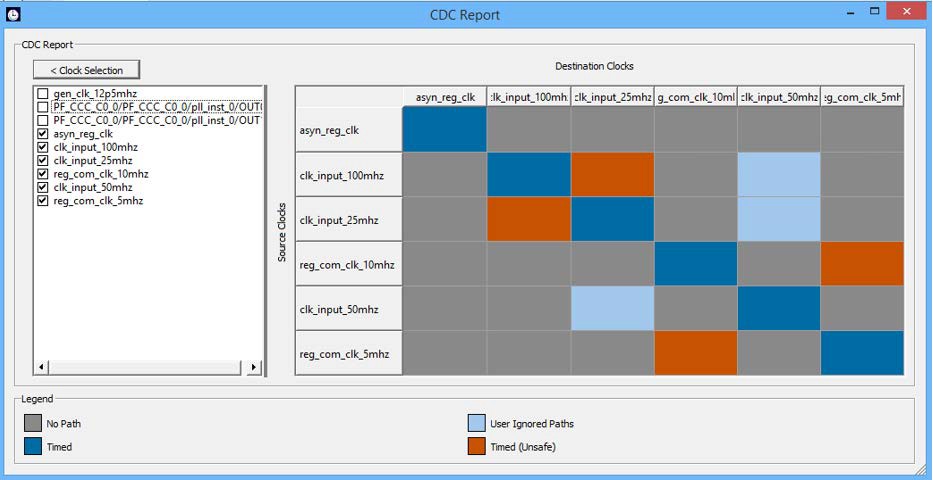This screenshot has height=480, width=933.
Task: Click unsafe cell reg_com_clk_5mhz to reg_com_clk_10mhz
Action: (695, 352)
